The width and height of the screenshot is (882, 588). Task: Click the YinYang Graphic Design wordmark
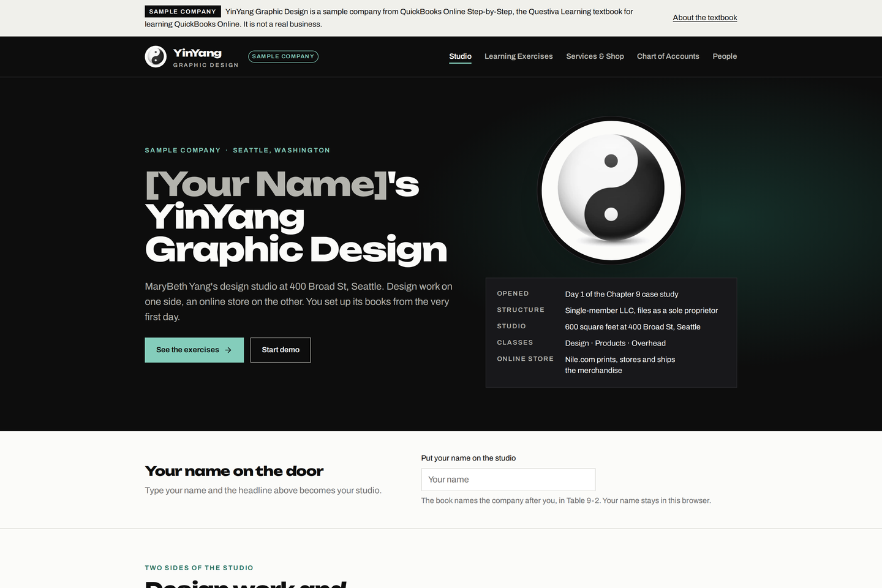(206, 57)
